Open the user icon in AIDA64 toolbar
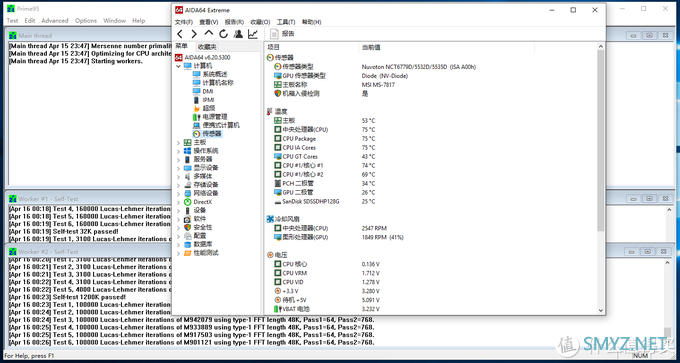 [x=238, y=34]
